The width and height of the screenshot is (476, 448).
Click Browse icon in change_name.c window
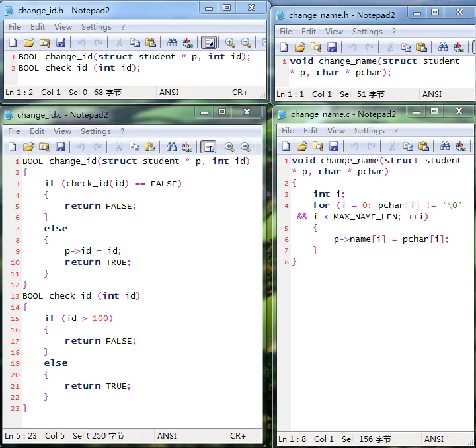click(318, 146)
